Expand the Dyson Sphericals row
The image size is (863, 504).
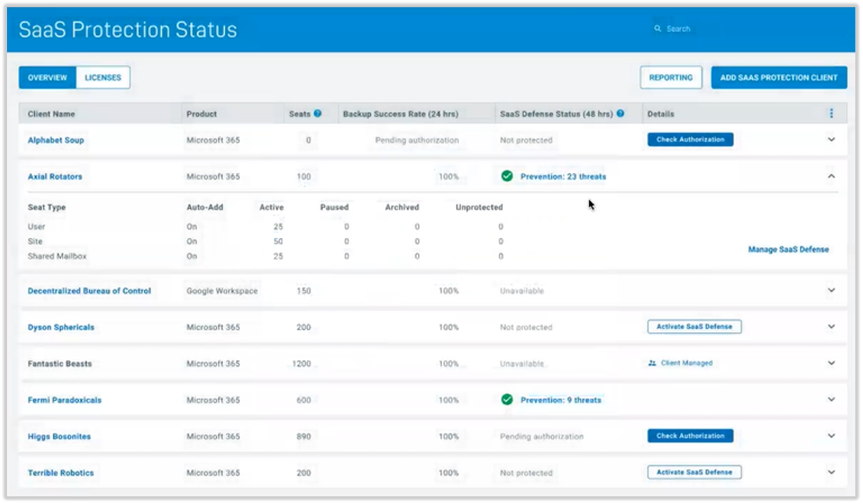pos(831,327)
